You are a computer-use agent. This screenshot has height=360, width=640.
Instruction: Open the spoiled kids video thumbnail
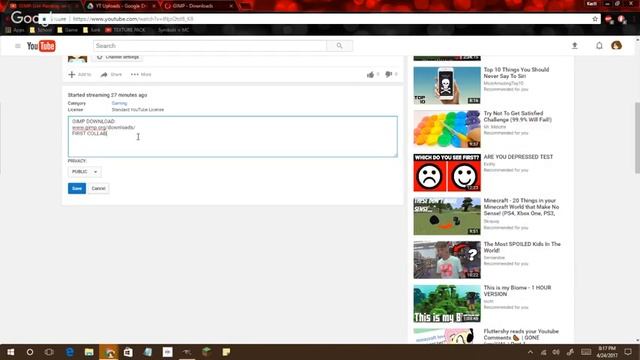(x=447, y=260)
